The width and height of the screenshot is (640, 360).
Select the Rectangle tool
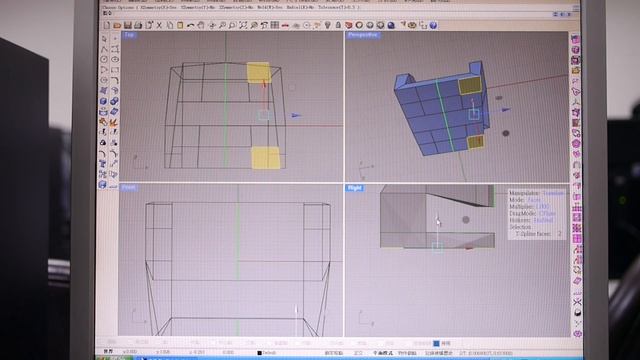(x=115, y=70)
